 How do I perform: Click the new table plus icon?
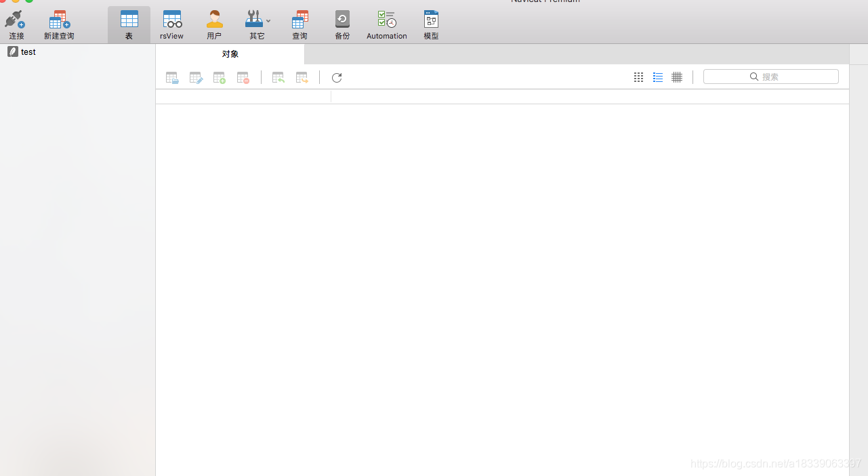coord(219,78)
